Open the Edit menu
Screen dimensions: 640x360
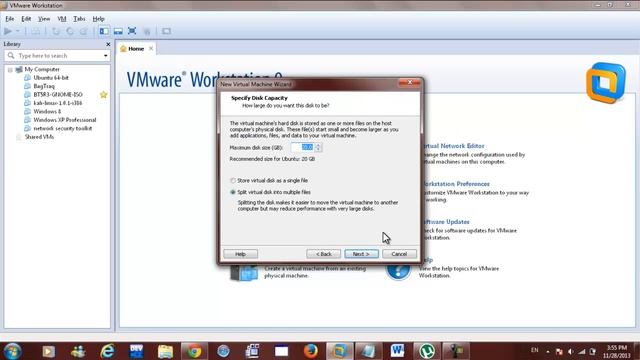pos(26,19)
